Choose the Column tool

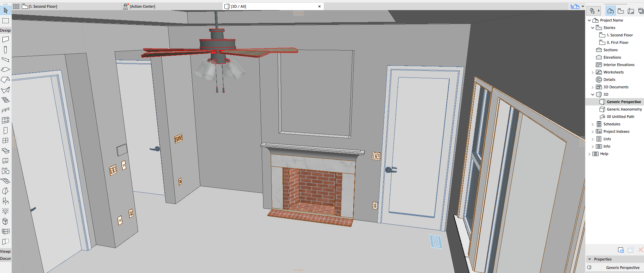(x=5, y=50)
